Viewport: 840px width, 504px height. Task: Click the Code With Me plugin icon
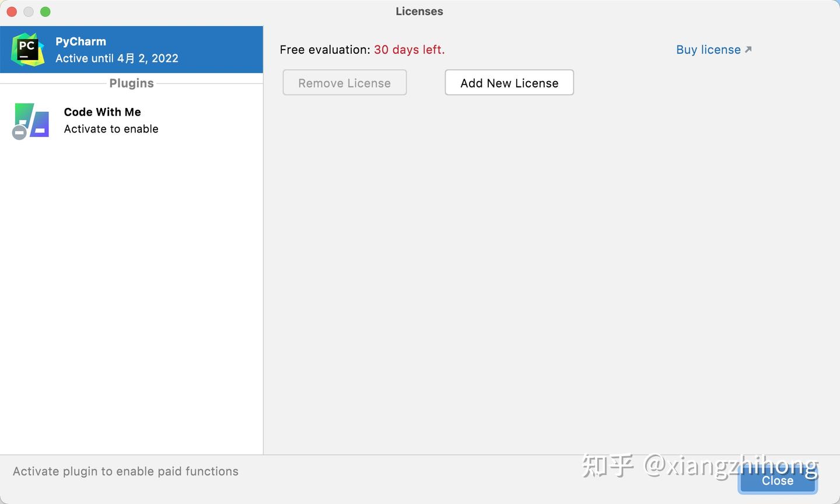(x=32, y=120)
